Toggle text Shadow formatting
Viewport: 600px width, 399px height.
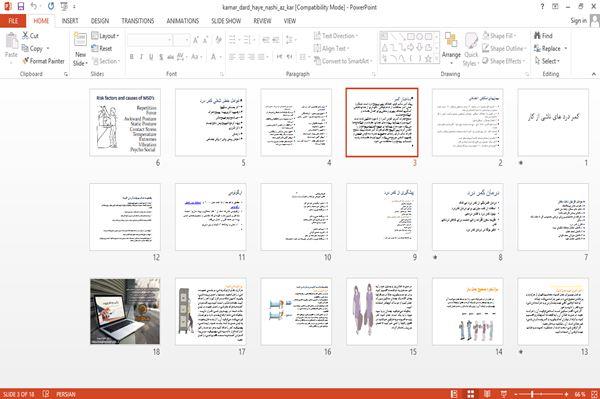pos(161,57)
